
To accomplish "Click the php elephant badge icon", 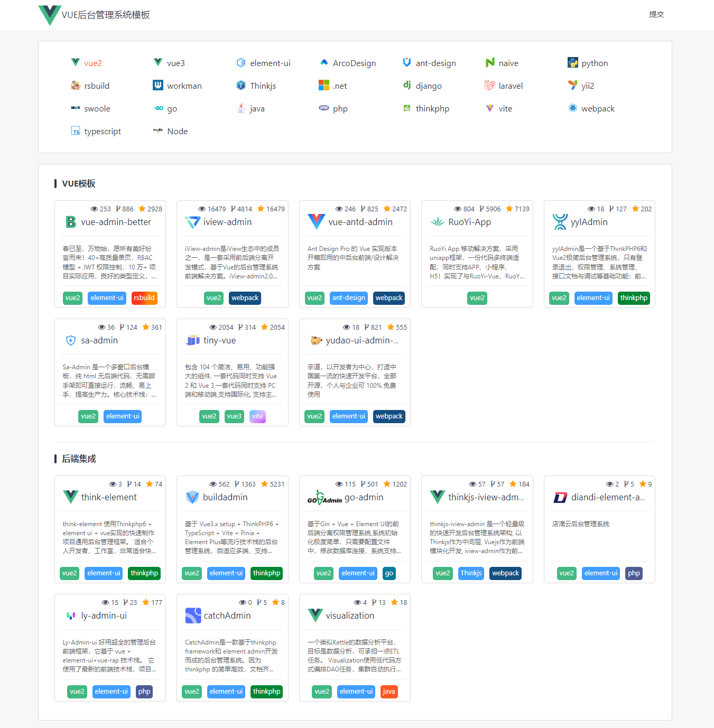I will click(324, 108).
